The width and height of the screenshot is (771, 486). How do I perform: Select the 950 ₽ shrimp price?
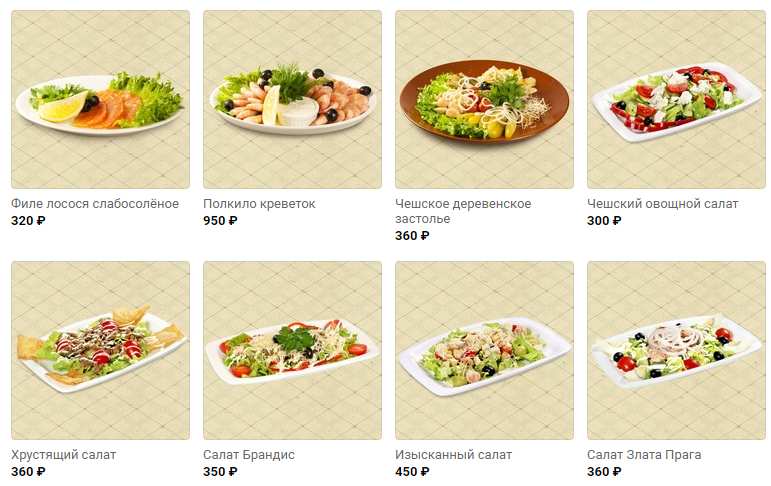[x=220, y=221]
